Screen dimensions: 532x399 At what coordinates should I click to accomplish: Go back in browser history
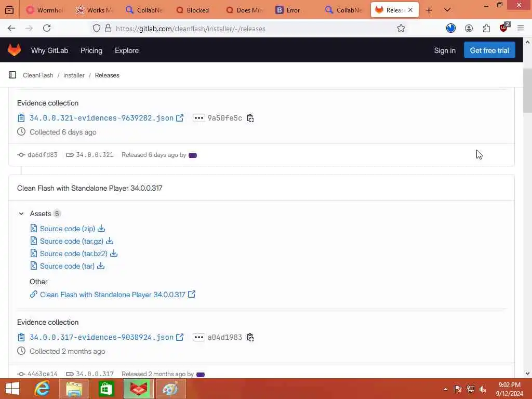11,29
